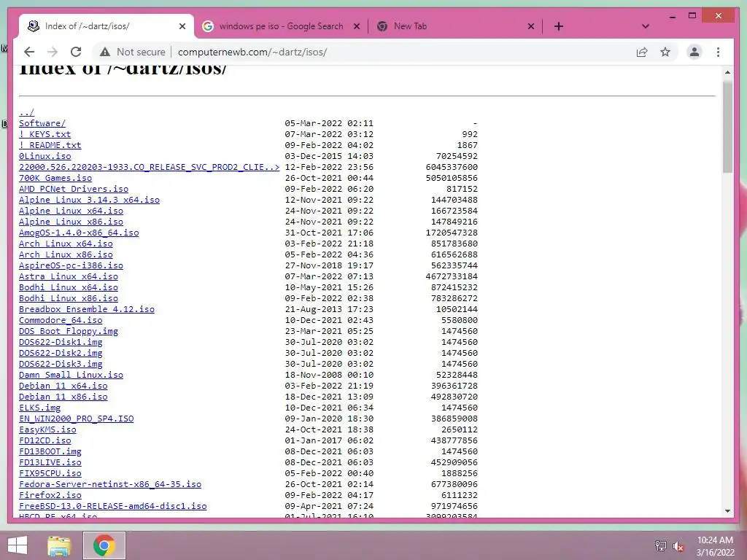Open File Explorer from the taskbar

pyautogui.click(x=59, y=545)
